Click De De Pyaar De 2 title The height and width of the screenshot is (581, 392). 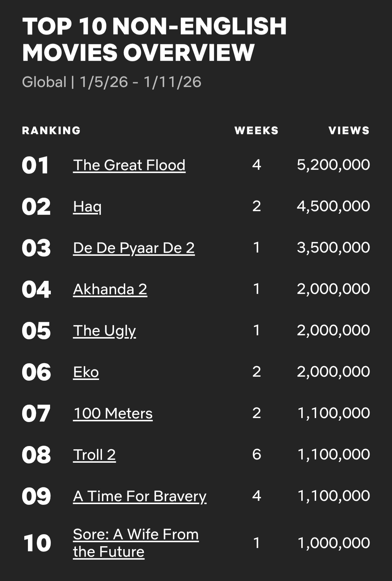click(x=134, y=248)
